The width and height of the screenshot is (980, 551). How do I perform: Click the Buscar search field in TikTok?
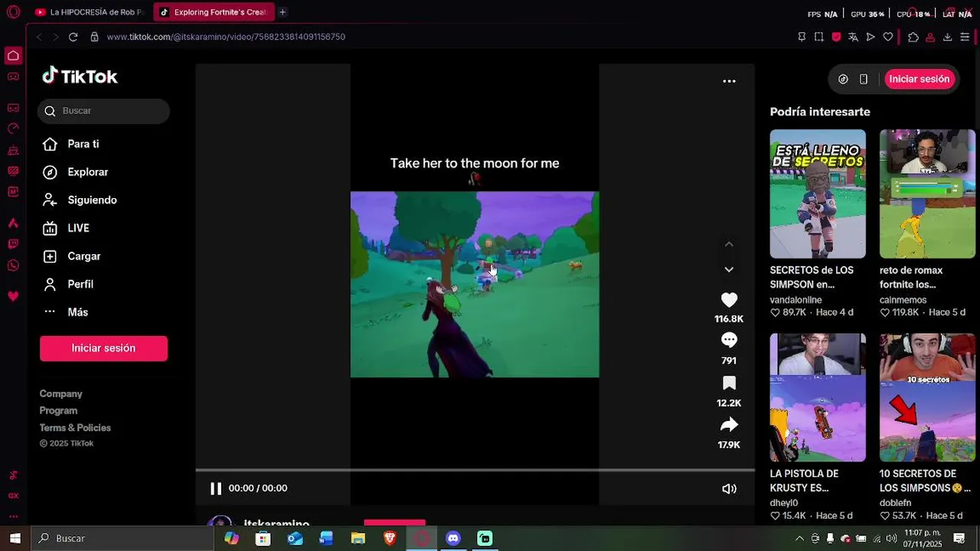click(103, 111)
